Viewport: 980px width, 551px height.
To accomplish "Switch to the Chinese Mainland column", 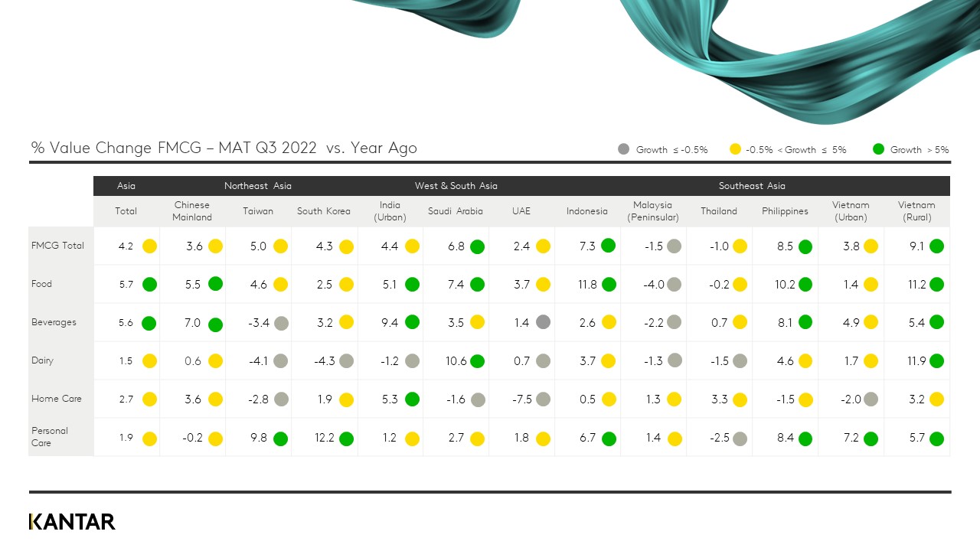I will pos(191,211).
